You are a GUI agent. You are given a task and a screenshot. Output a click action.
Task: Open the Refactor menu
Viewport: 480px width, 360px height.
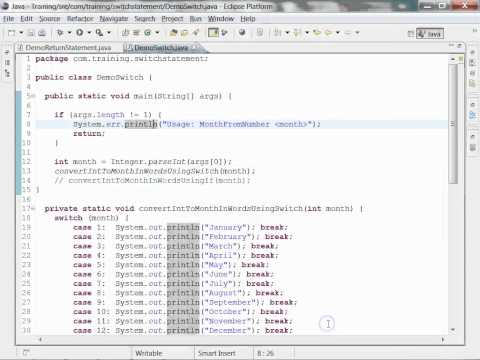pos(80,19)
